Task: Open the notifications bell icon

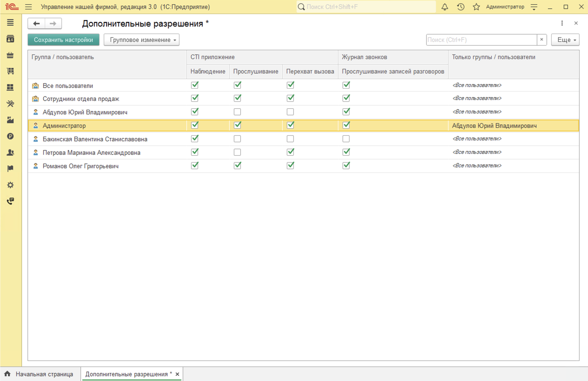Action: [445, 7]
